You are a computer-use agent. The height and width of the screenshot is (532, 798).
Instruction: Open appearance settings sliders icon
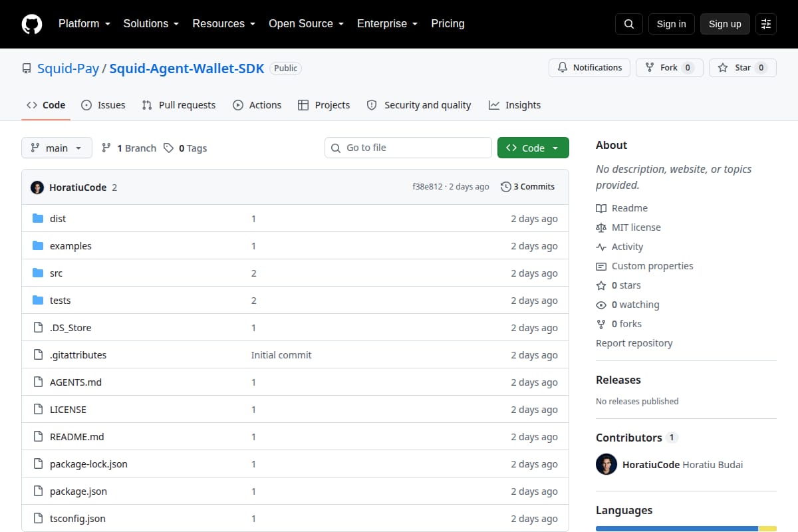point(766,24)
